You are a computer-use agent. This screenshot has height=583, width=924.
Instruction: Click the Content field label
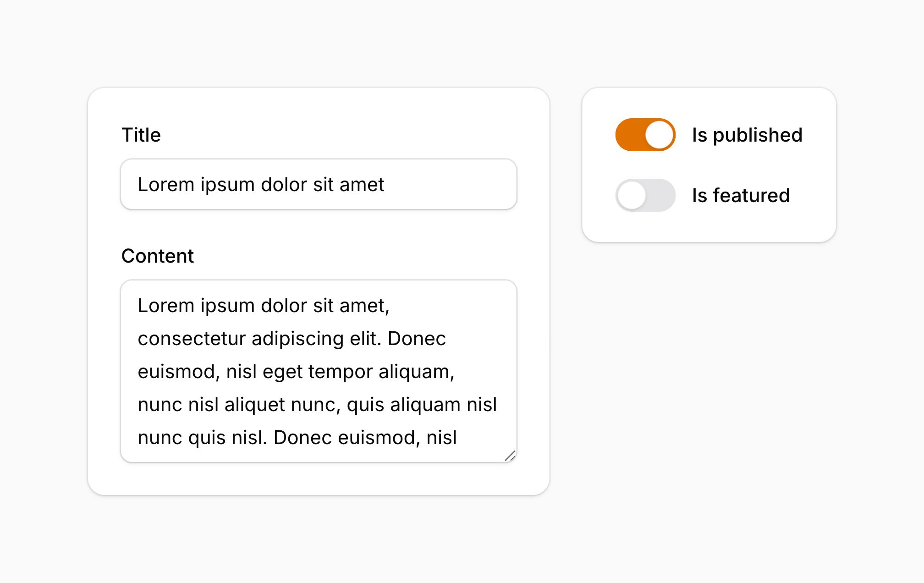coord(157,256)
